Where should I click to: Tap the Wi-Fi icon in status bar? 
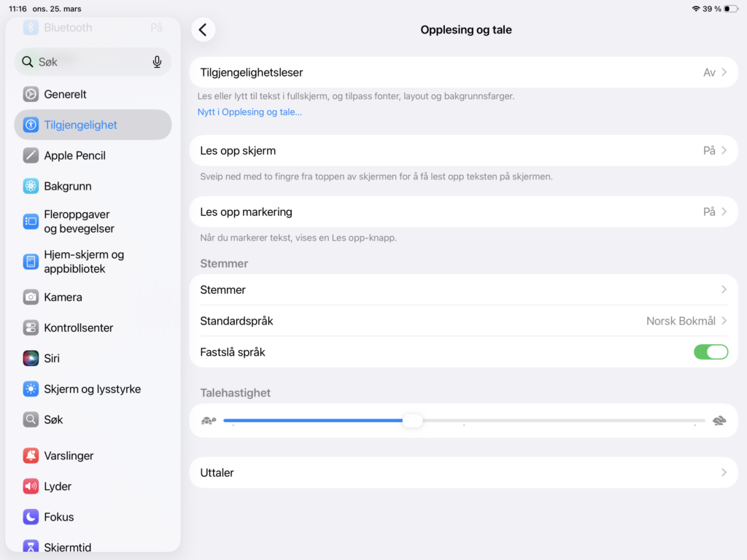696,9
